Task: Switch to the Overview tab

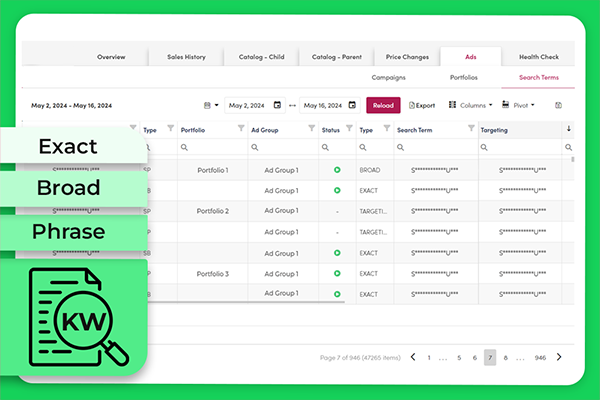Action: coord(111,57)
